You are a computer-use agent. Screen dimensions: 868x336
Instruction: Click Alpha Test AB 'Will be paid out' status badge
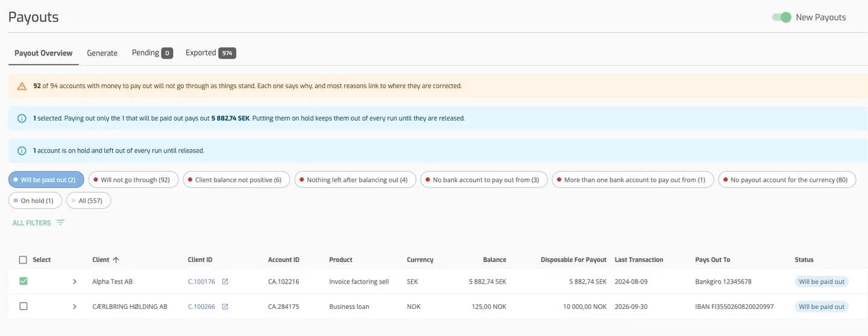(822, 282)
